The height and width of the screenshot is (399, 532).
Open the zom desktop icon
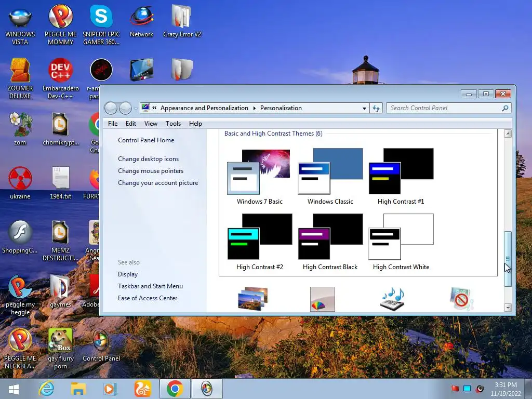[x=20, y=129]
